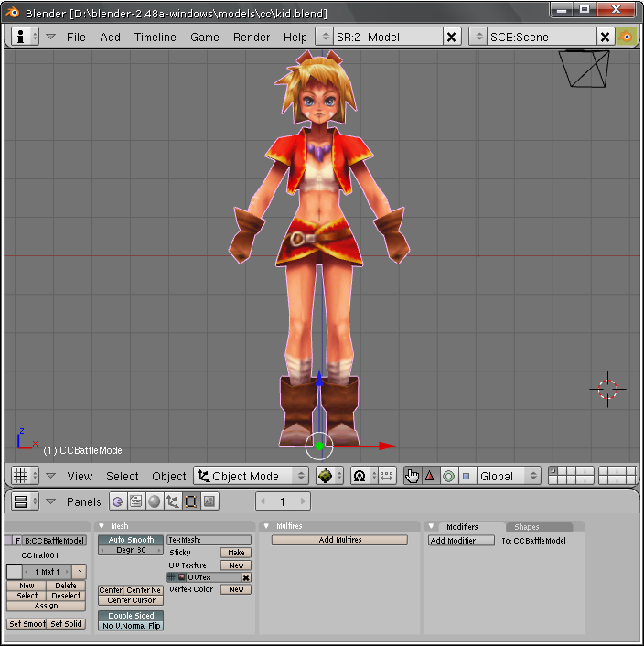This screenshot has height=646, width=644.
Task: Collapse the Mesh panel
Action: click(102, 526)
